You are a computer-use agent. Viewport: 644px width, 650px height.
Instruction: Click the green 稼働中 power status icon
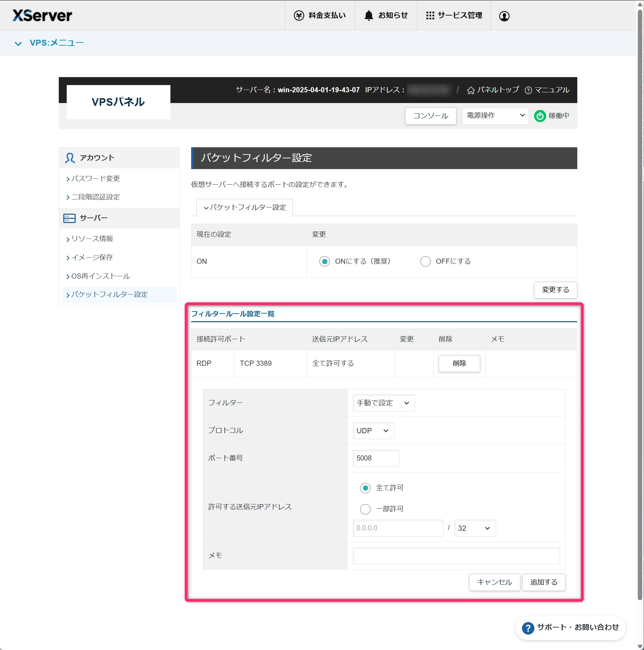click(x=540, y=116)
